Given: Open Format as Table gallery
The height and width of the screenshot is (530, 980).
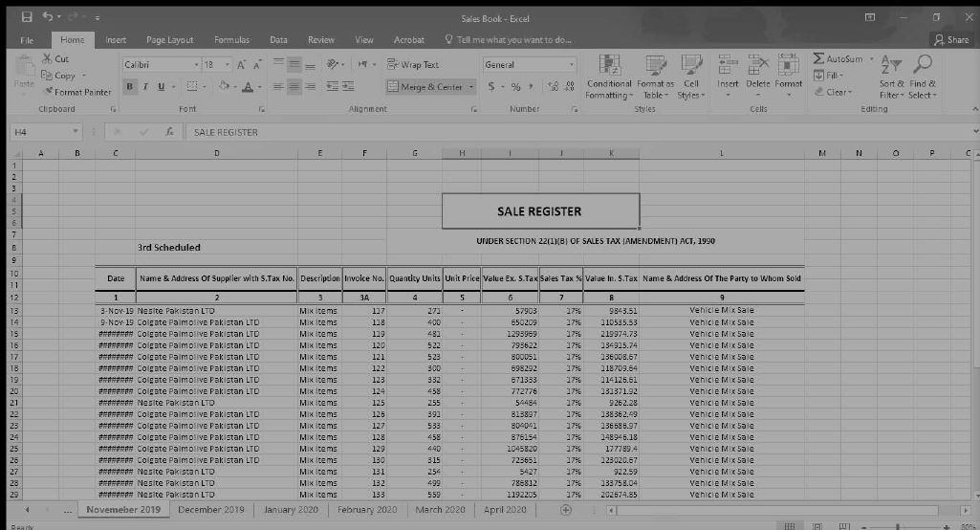Looking at the screenshot, I should (x=656, y=77).
